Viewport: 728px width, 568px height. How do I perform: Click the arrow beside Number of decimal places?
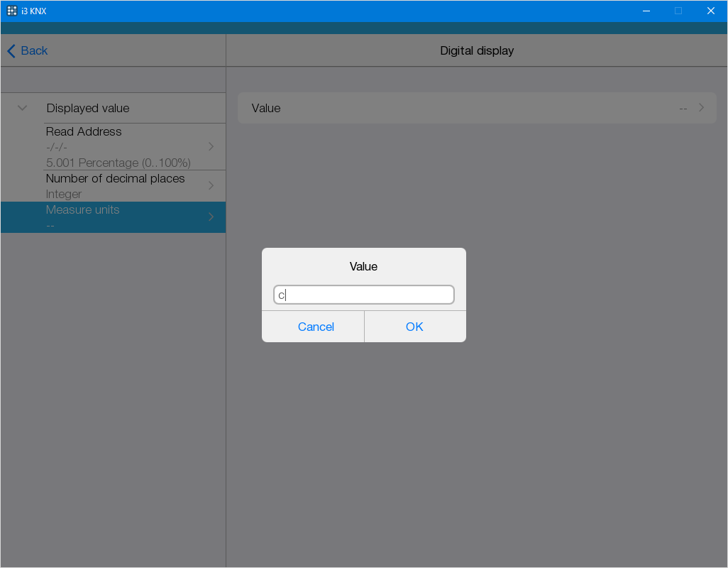point(211,185)
